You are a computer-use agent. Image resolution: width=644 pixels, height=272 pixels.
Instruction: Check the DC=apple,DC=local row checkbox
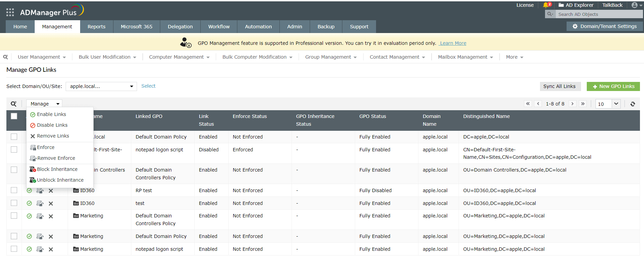click(x=14, y=137)
